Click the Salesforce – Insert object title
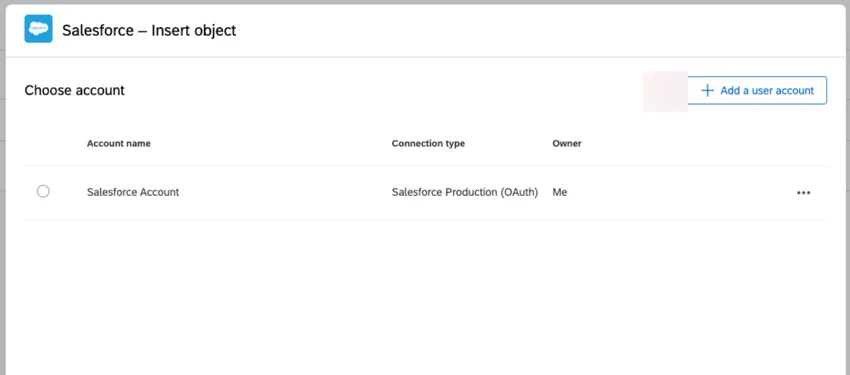Image resolution: width=850 pixels, height=375 pixels. coord(149,30)
